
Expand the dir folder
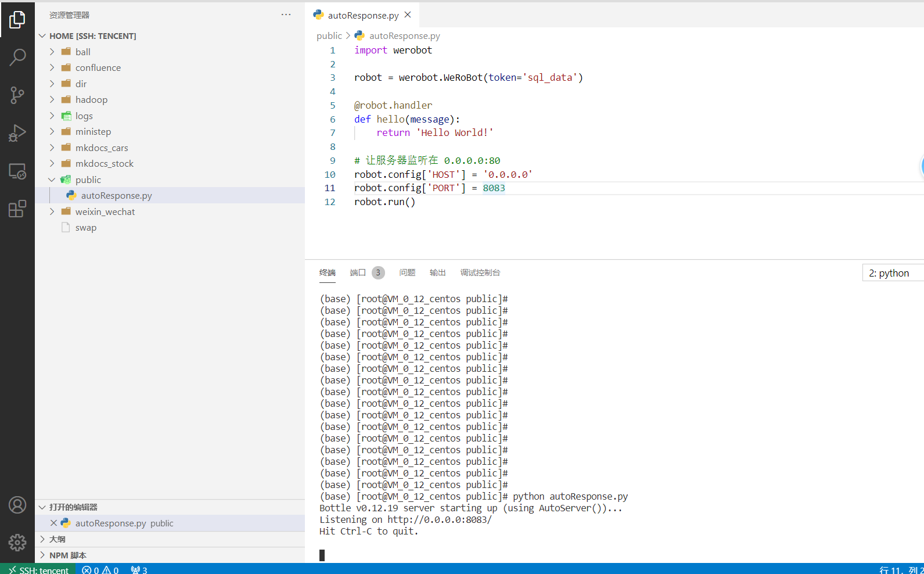tap(52, 84)
